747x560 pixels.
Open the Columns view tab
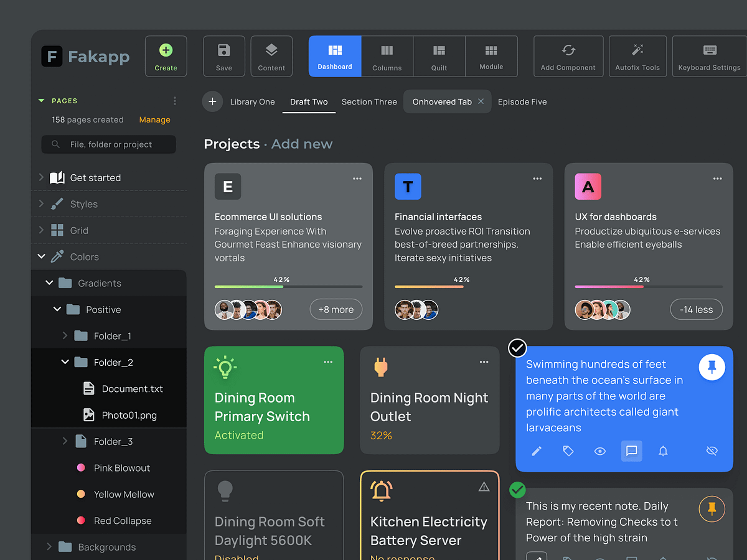coord(387,55)
